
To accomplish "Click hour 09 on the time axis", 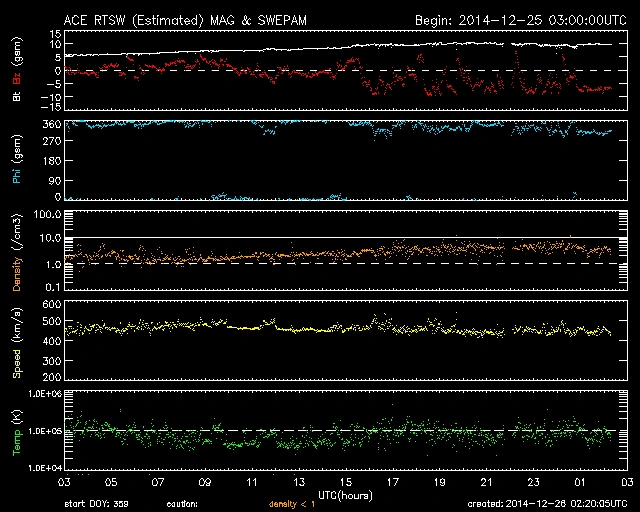I will click(204, 482).
